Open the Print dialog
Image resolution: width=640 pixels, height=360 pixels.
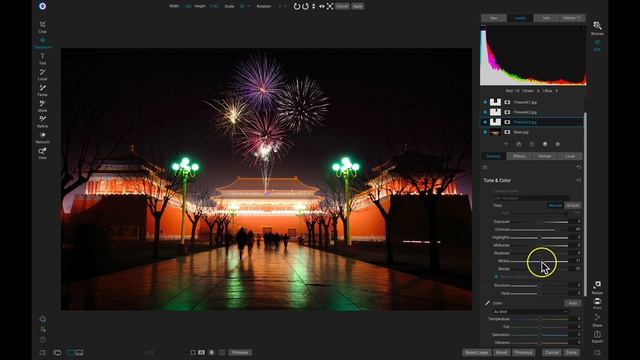(597, 303)
